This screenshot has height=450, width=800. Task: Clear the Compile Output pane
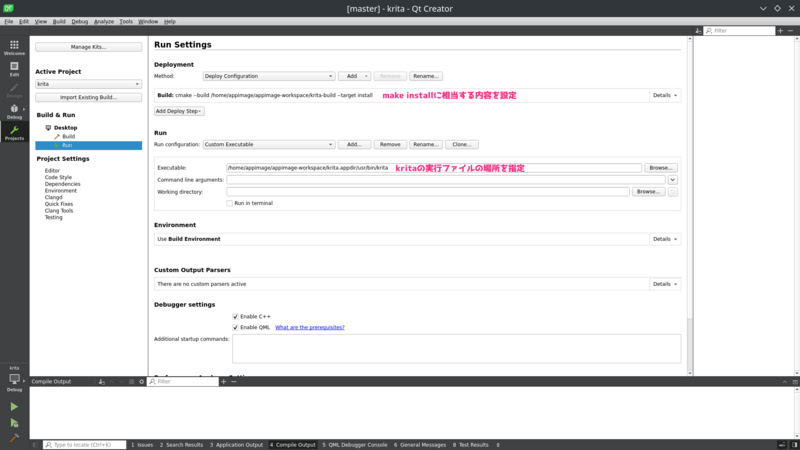102,382
